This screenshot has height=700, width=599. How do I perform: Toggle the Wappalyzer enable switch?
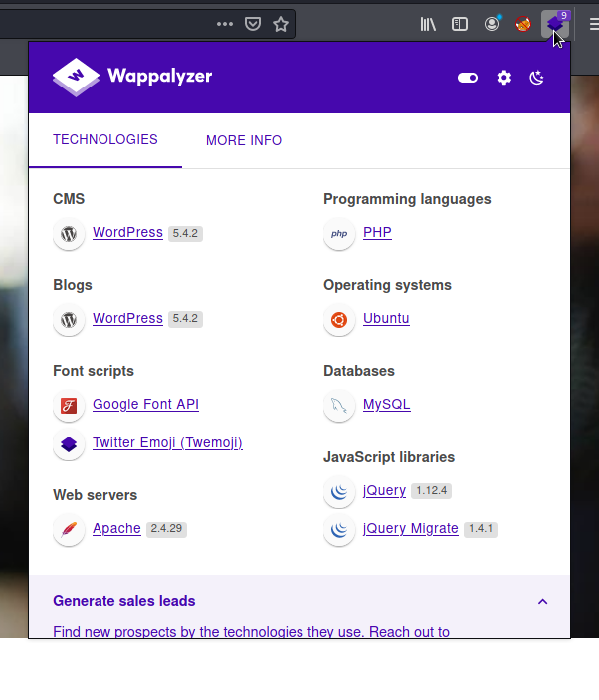point(468,78)
